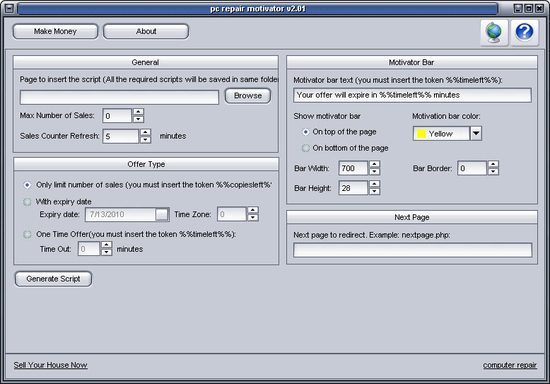
Task: Decrease Sales Counter Refresh with down arrow
Action: point(145,140)
